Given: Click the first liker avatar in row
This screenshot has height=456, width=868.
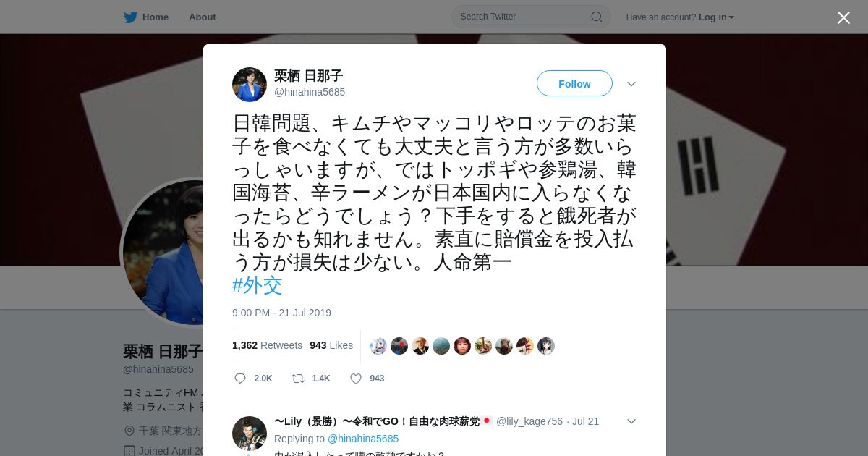Looking at the screenshot, I should [378, 346].
